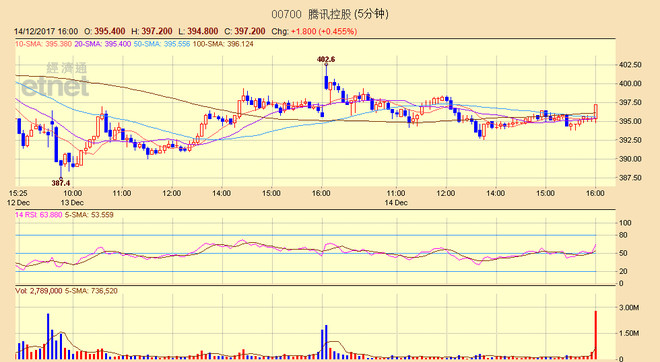Click the 400.00 price axis label
The height and width of the screenshot is (362, 660).
pyautogui.click(x=630, y=84)
